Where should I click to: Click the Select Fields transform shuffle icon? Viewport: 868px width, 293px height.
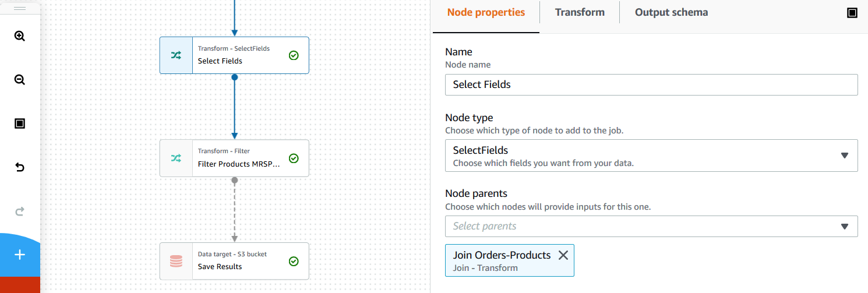coord(176,55)
